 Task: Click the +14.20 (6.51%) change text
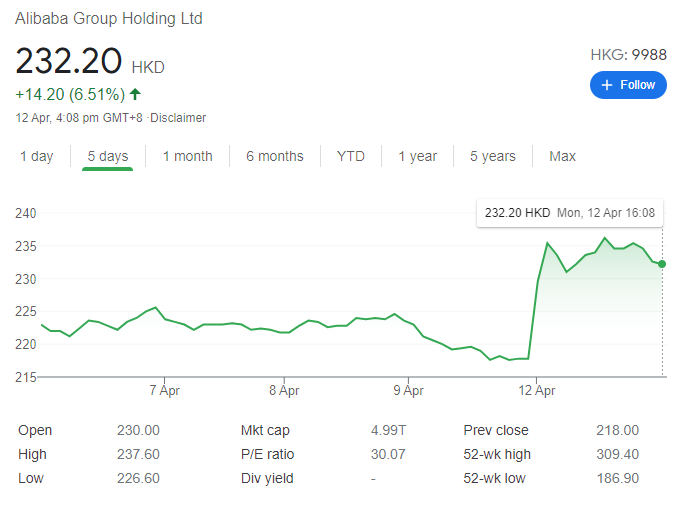pyautogui.click(x=70, y=94)
